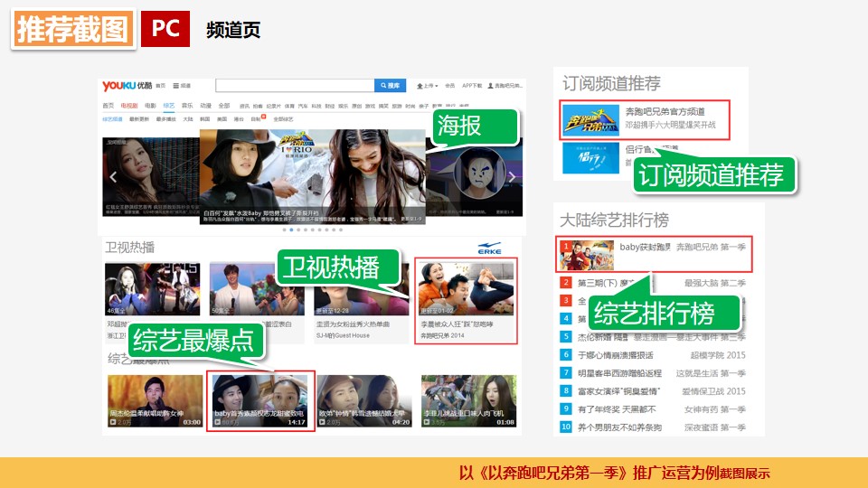The width and height of the screenshot is (868, 488).
Task: Click the Youku logo
Action: click(x=127, y=86)
